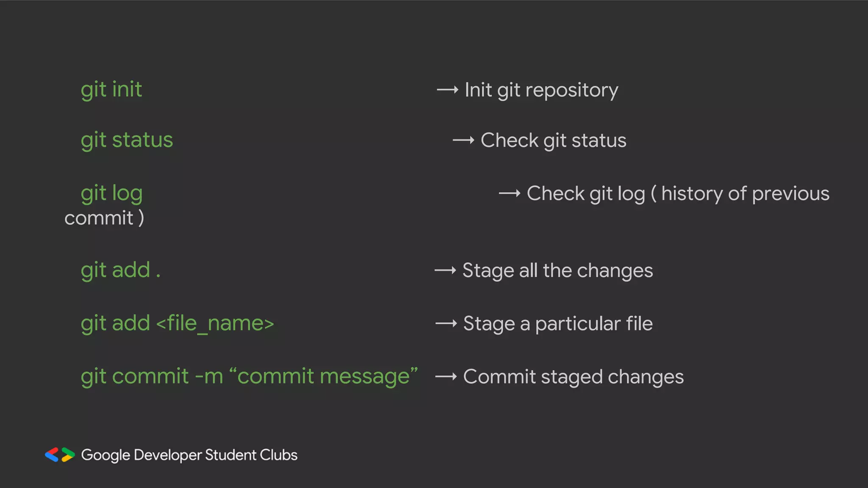Image resolution: width=868 pixels, height=488 pixels.
Task: Click the "git add ." command text
Action: coord(120,270)
